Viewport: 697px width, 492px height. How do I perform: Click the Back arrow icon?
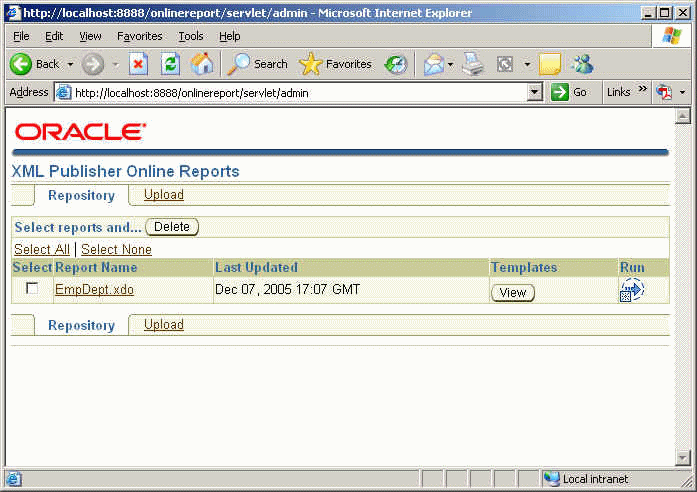[x=20, y=64]
